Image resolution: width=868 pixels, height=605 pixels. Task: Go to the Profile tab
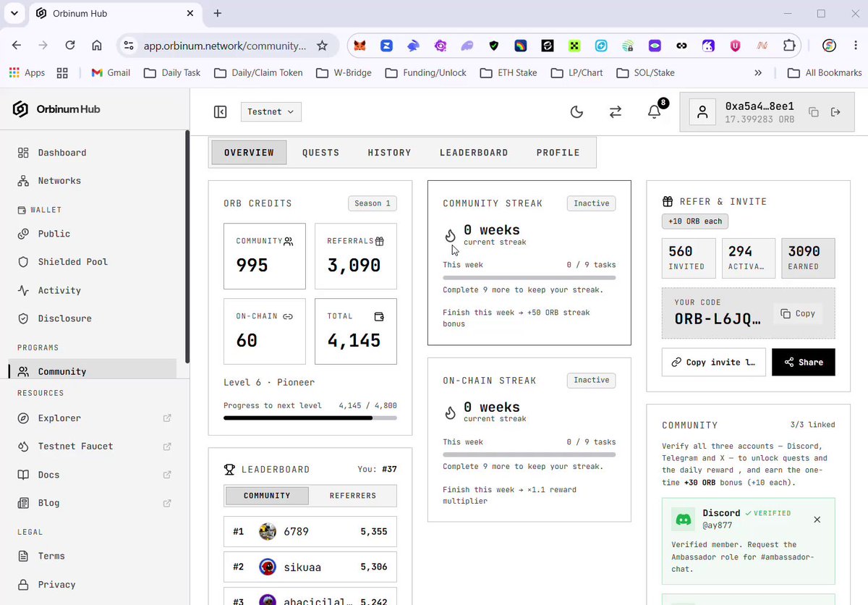tap(558, 153)
